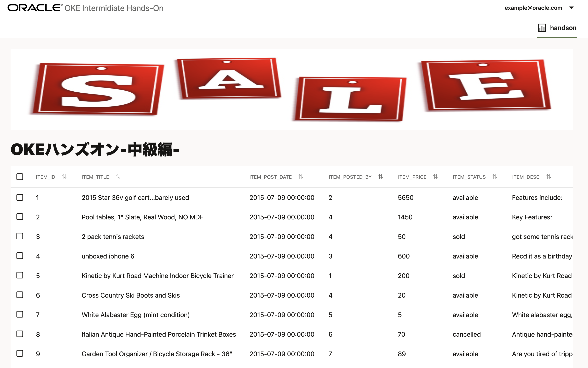Check the select-all header checkbox
This screenshot has height=368, width=588.
[x=20, y=177]
